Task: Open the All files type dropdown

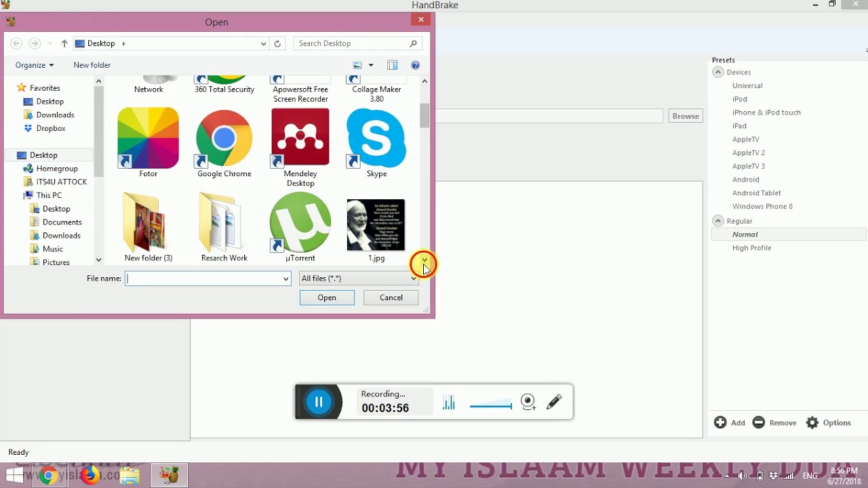Action: click(414, 279)
